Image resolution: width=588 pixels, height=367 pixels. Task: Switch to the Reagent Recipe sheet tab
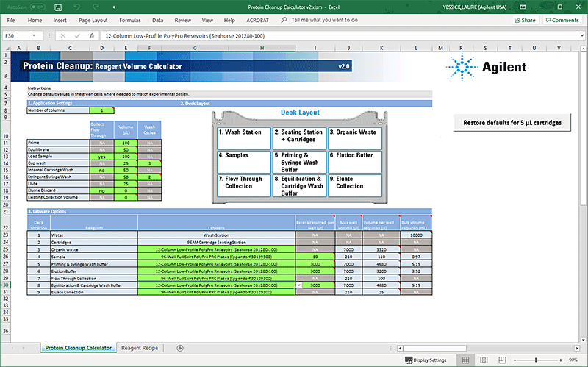click(140, 348)
